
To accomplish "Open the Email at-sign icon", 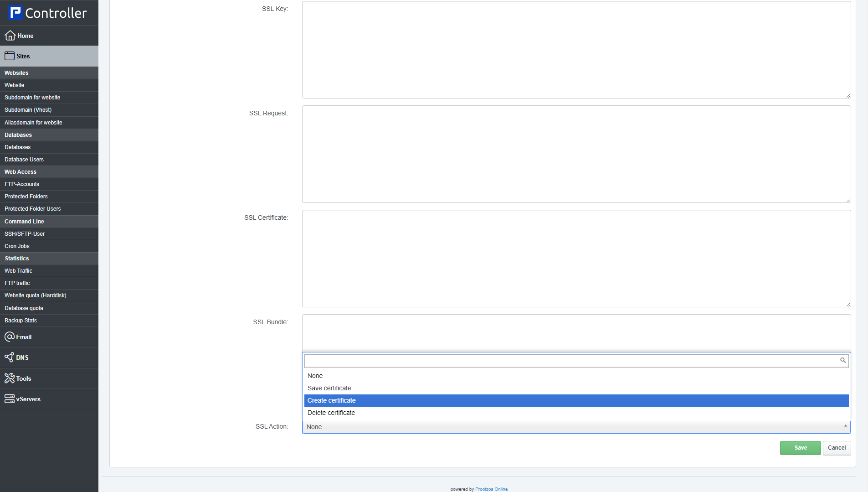I will pos(10,337).
